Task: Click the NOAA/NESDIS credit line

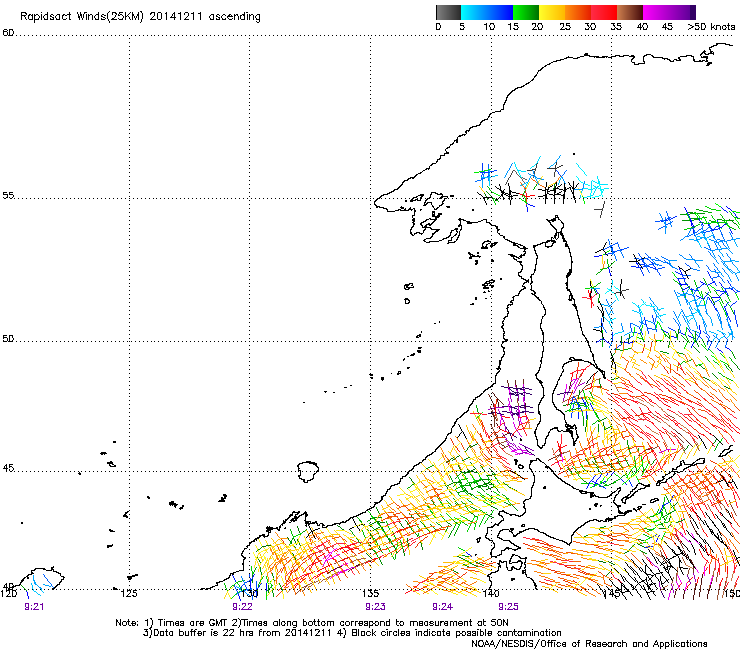Action: click(x=589, y=644)
